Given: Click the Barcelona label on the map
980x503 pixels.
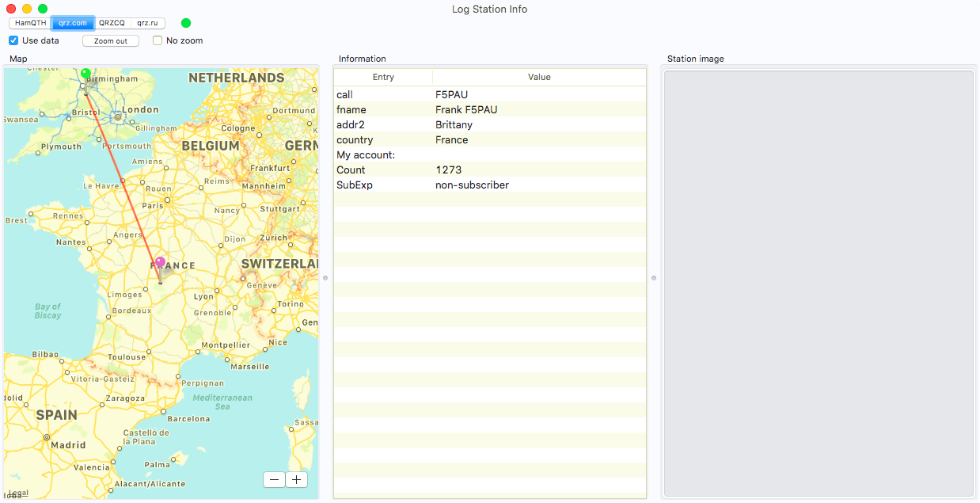Looking at the screenshot, I should coord(189,418).
